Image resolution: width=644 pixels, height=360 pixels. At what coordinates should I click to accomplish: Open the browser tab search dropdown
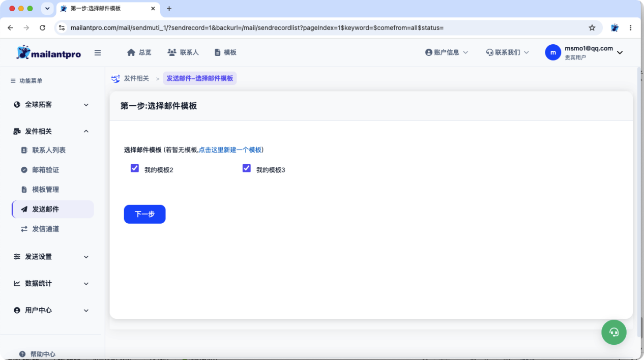coord(47,9)
